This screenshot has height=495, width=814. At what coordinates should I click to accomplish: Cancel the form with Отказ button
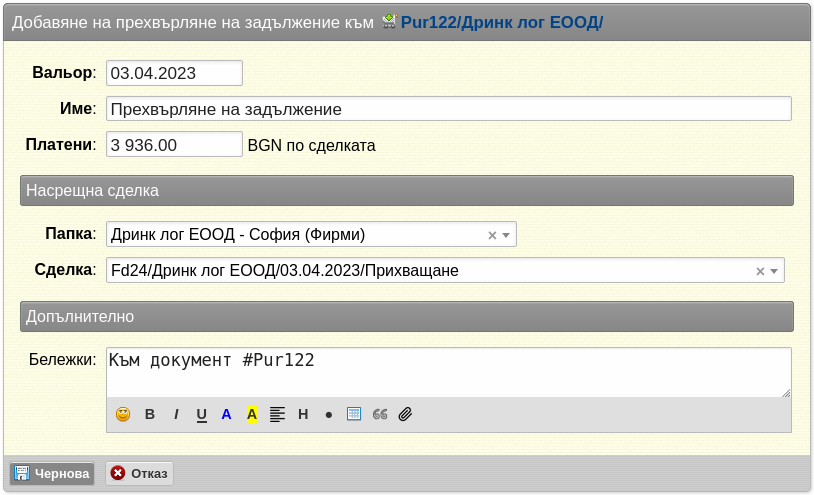139,473
